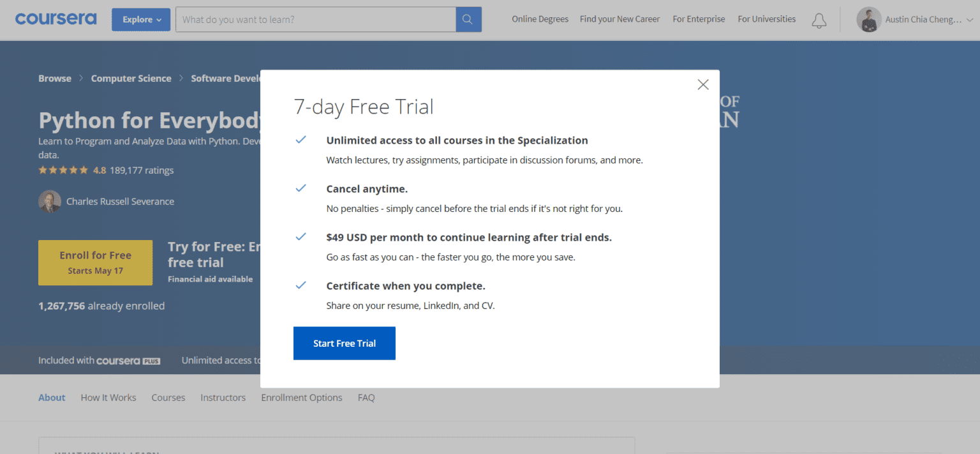Switch to the About tab
Screen dimensions: 980x454
click(x=52, y=398)
